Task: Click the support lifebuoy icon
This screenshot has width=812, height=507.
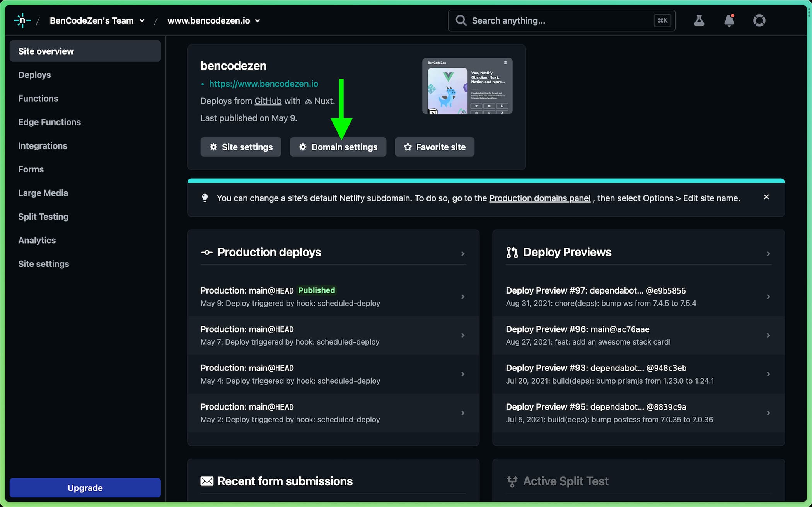Action: coord(759,20)
